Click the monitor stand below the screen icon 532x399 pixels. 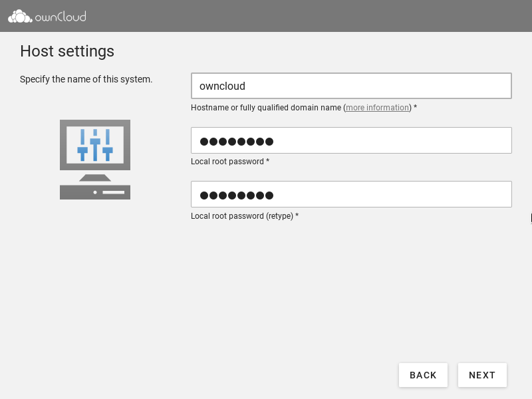click(x=95, y=178)
